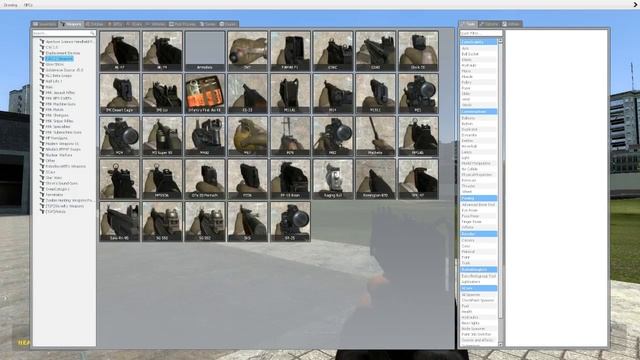Switch to the Dupes tab
Image resolution: width=640 pixels, height=360 pixels.
click(x=208, y=24)
